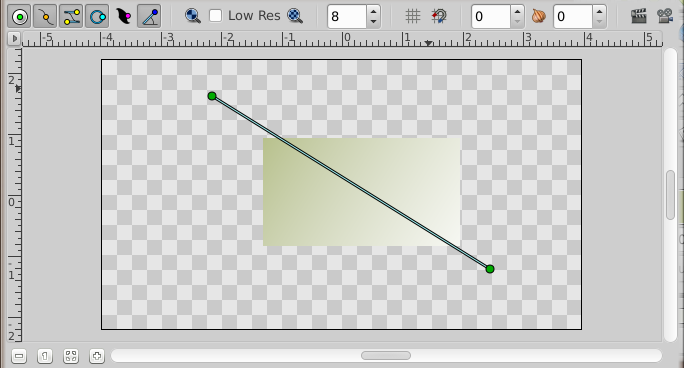The width and height of the screenshot is (684, 368).
Task: Reset zoom to 100 percent
Action: tap(45, 356)
